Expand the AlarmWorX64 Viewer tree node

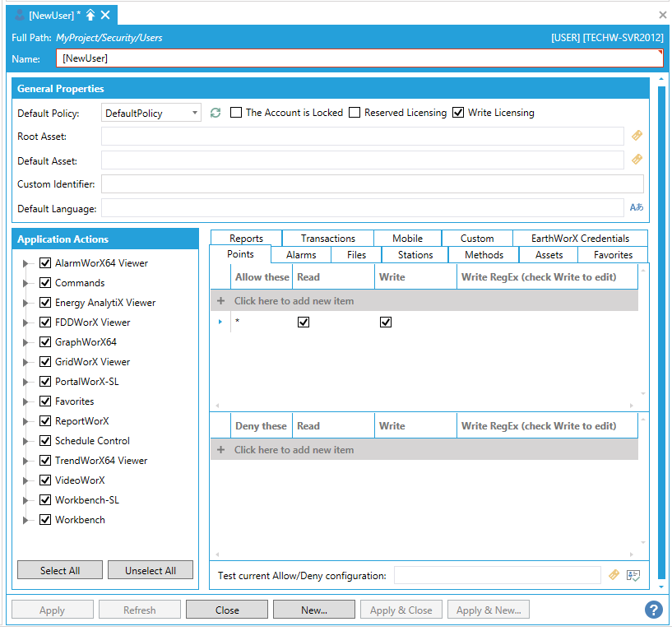(x=25, y=263)
